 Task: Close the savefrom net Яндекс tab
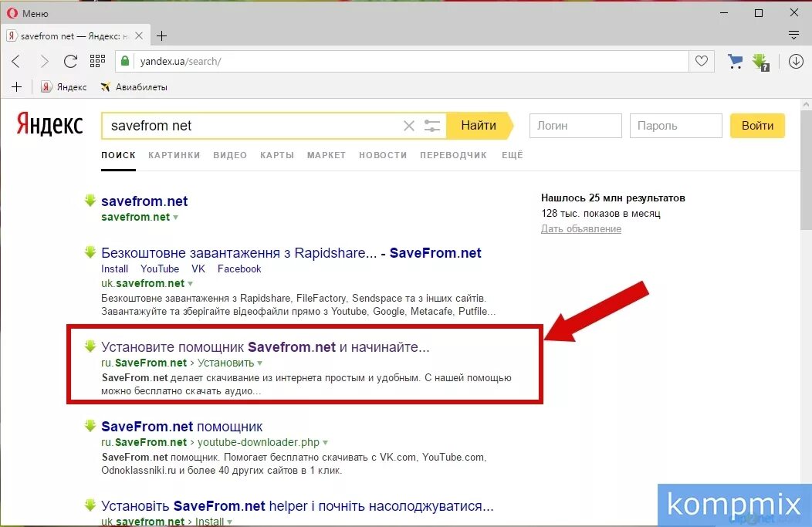point(139,35)
